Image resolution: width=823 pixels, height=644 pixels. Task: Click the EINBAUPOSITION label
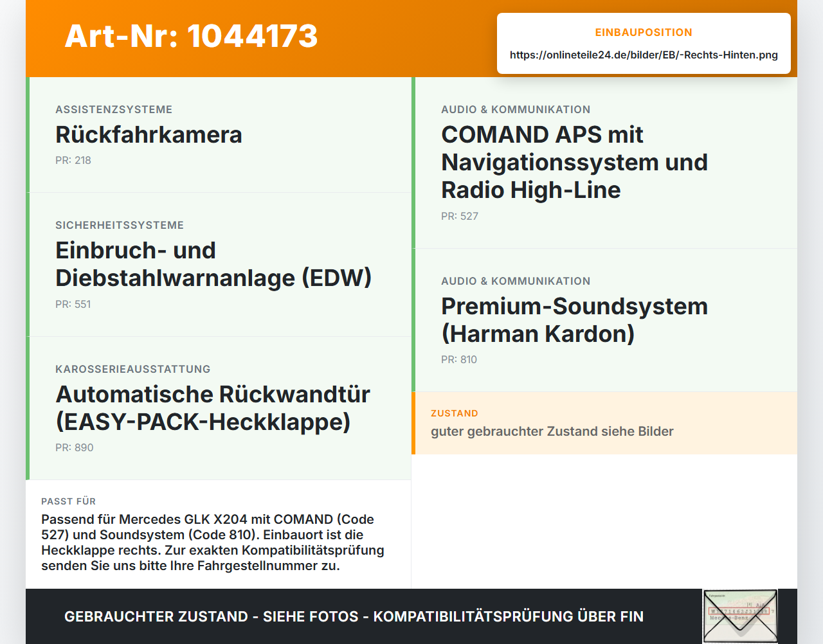click(x=644, y=32)
